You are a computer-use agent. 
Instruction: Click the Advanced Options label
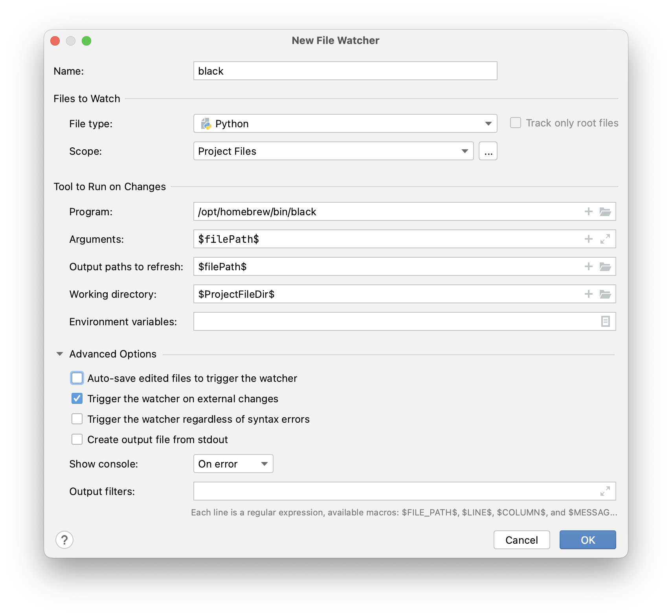coord(113,354)
